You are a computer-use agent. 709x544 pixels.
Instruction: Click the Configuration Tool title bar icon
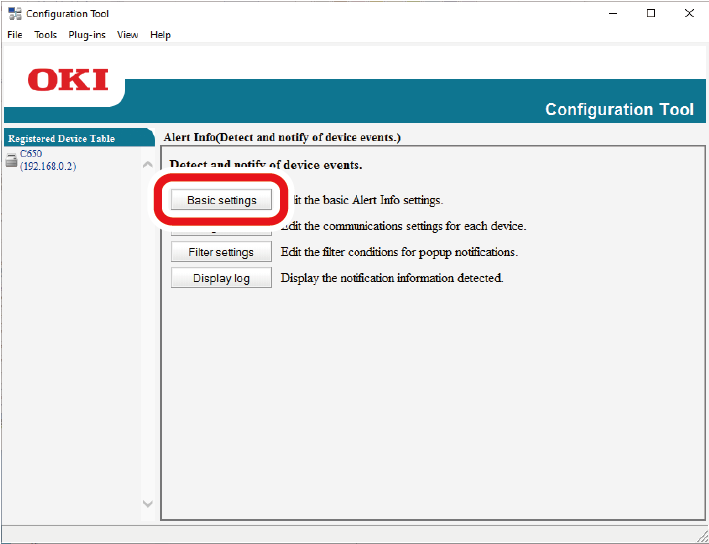tap(14, 14)
